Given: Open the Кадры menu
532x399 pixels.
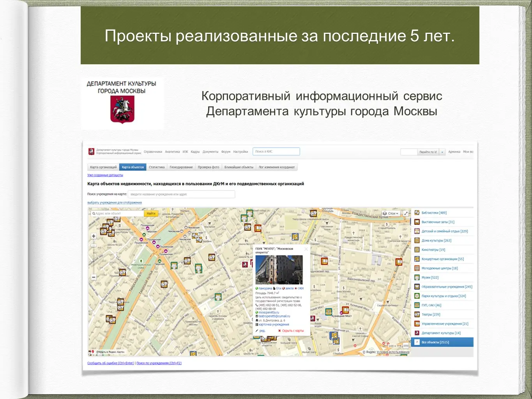Looking at the screenshot, I should tap(195, 152).
